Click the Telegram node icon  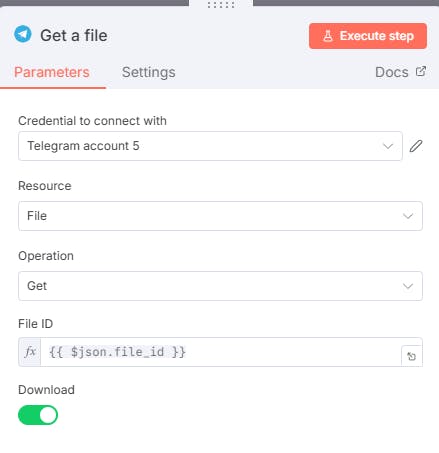23,34
